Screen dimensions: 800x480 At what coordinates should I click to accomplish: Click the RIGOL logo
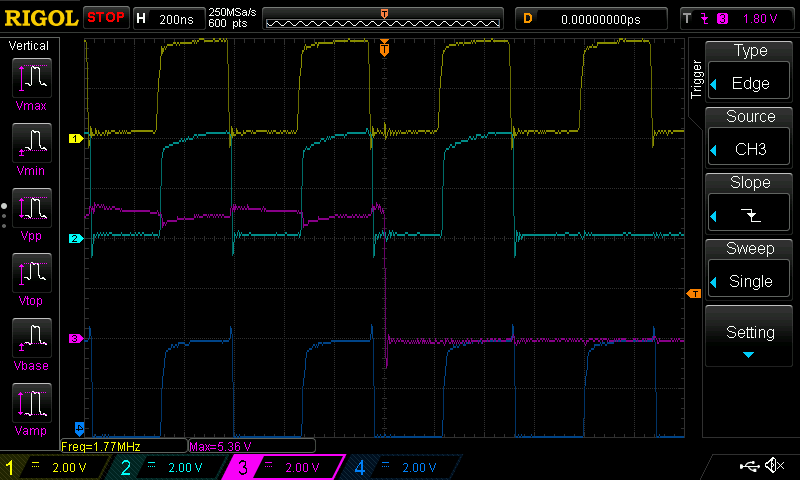click(x=41, y=18)
